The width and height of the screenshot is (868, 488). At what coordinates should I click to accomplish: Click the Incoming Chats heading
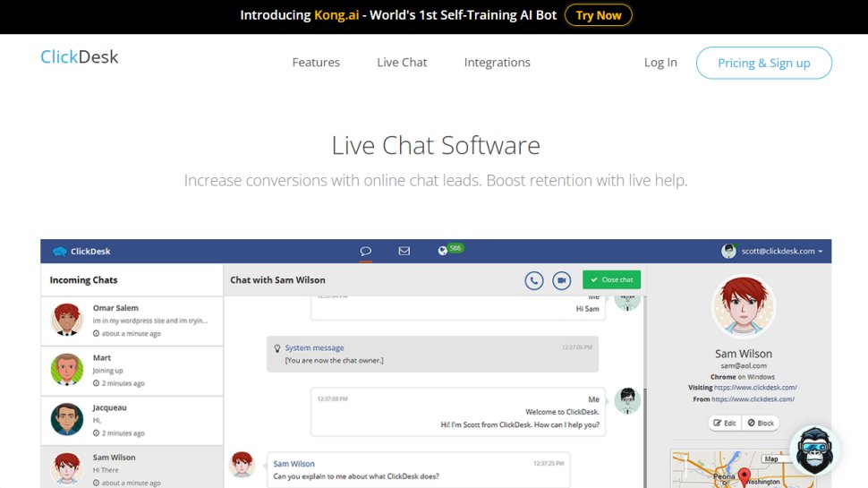[x=83, y=280]
